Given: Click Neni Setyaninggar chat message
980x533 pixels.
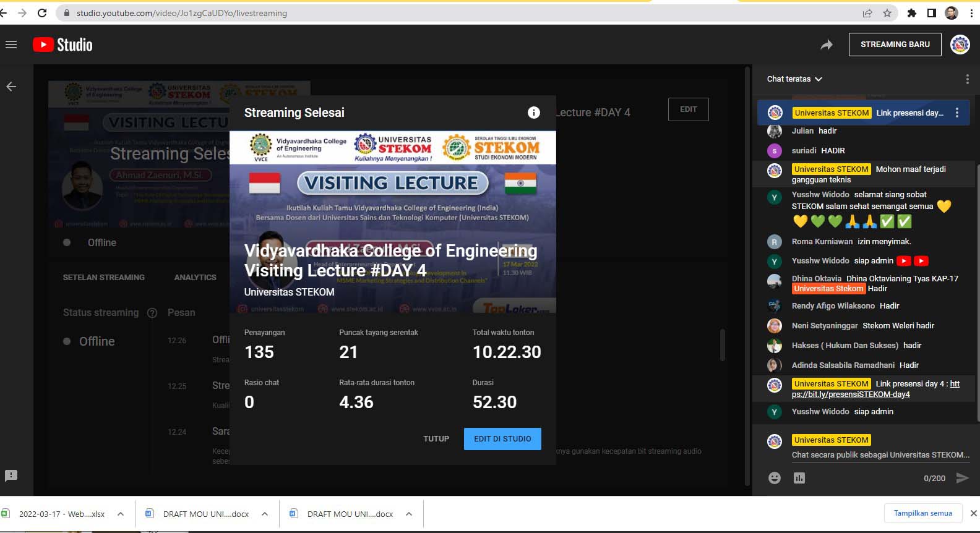Looking at the screenshot, I should click(x=864, y=326).
